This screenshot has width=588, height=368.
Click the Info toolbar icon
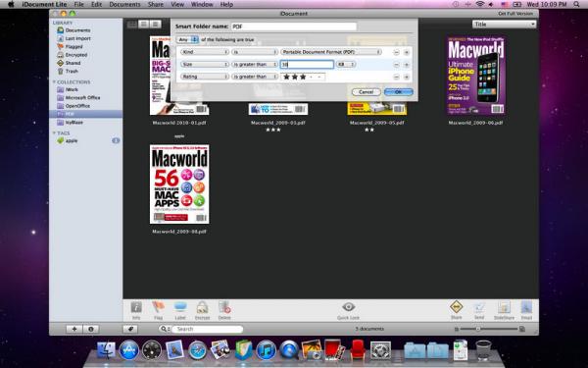(x=136, y=307)
